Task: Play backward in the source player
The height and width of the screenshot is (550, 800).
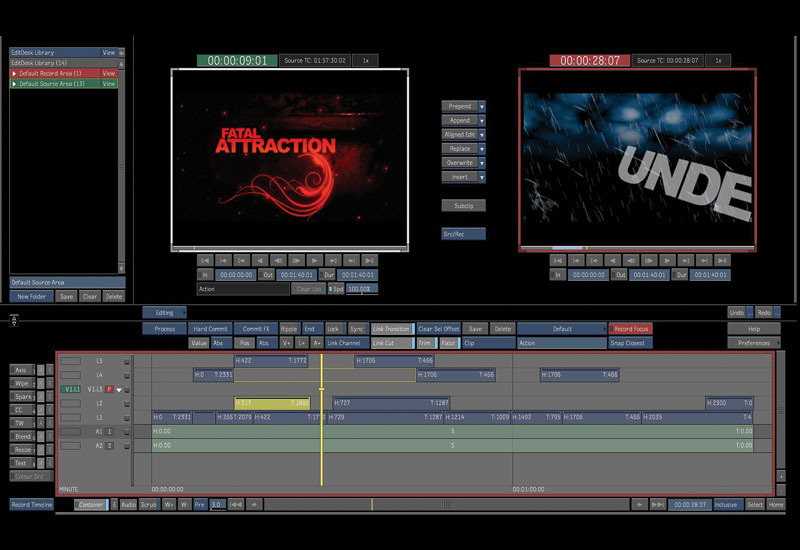Action: 260,260
